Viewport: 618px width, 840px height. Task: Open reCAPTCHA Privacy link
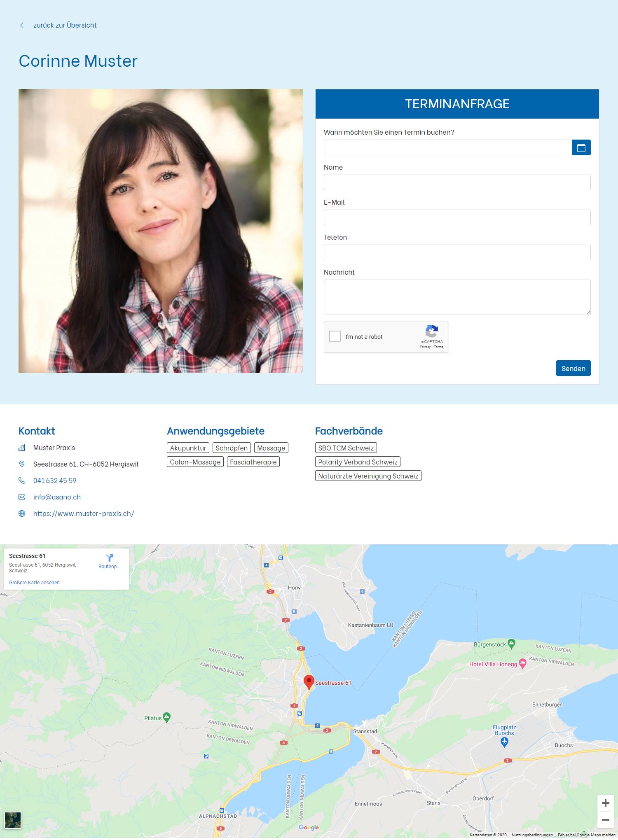(x=425, y=347)
